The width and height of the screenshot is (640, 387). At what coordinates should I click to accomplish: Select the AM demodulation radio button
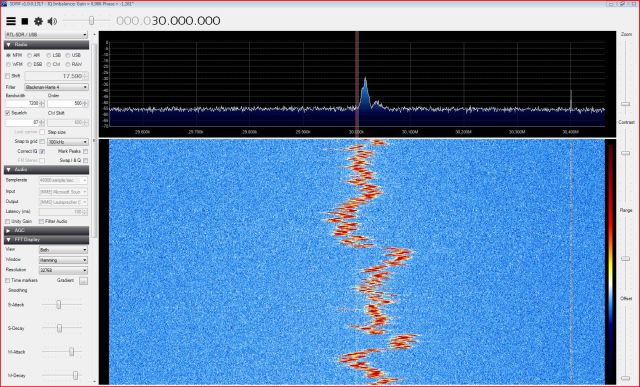29,55
